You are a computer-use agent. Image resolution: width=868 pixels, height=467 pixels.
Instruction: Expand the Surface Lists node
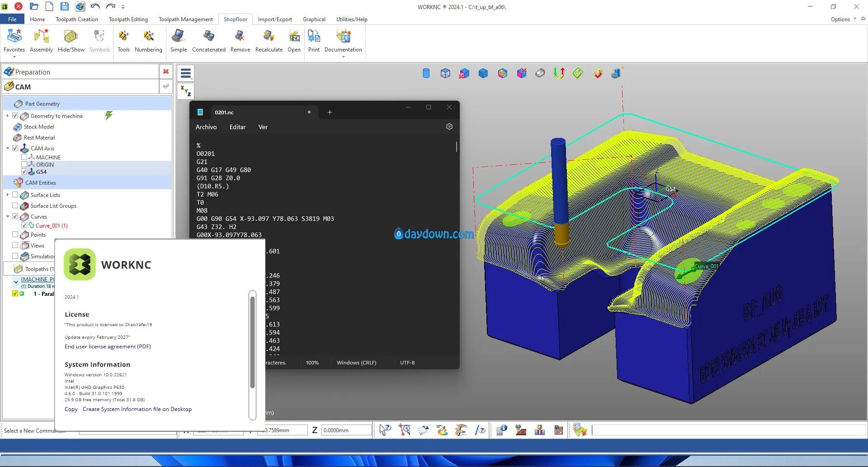[x=7, y=195]
